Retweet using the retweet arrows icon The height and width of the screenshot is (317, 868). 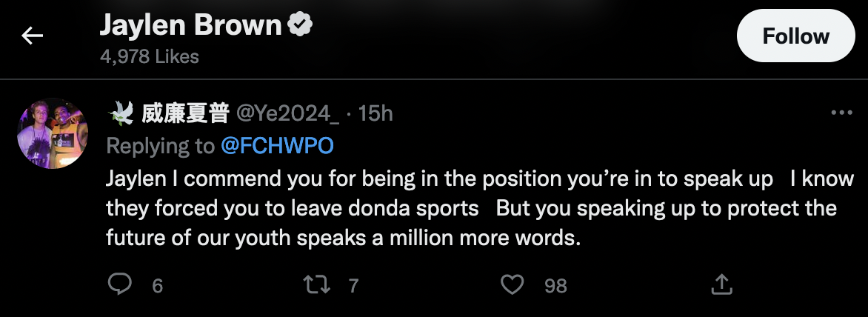(317, 284)
